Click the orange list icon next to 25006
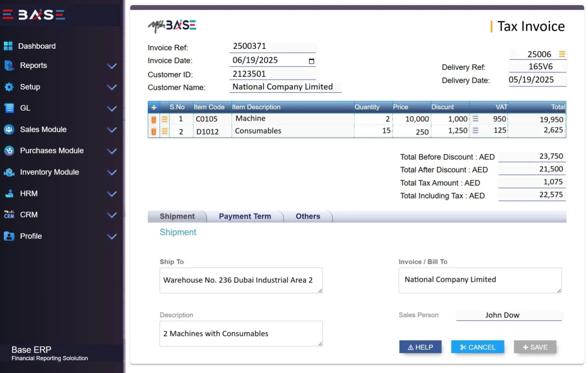The image size is (588, 373). tap(562, 54)
